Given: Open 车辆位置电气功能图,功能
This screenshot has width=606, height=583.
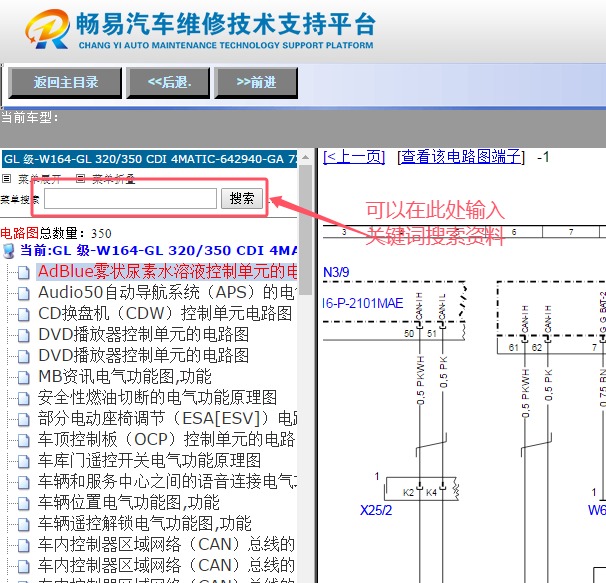Looking at the screenshot, I should click(x=129, y=502).
